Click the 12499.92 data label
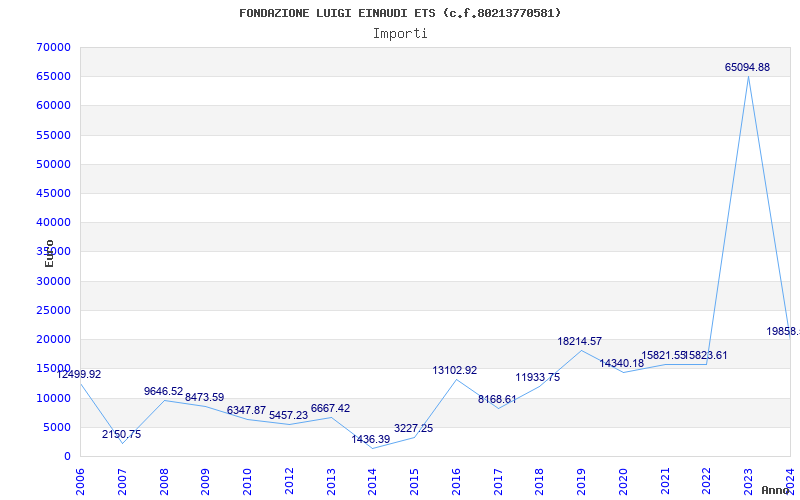Screen dimensions: 800x500 point(79,374)
